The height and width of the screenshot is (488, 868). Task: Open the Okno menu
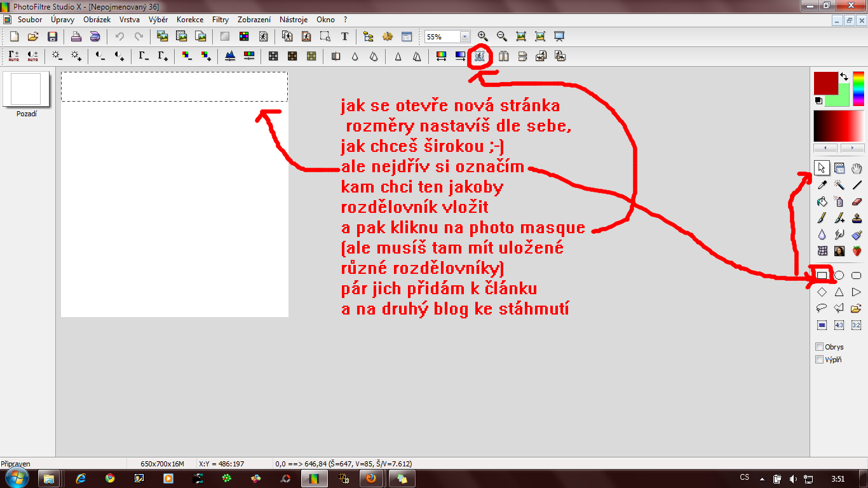[325, 20]
